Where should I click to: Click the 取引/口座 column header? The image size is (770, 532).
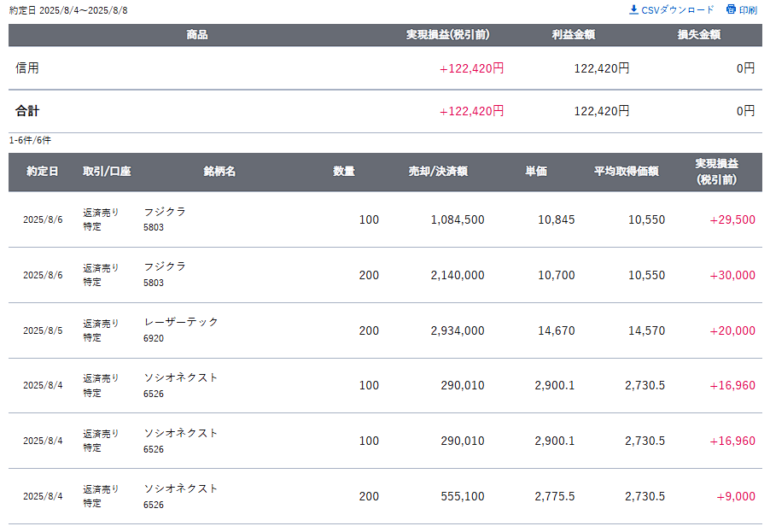click(x=107, y=172)
